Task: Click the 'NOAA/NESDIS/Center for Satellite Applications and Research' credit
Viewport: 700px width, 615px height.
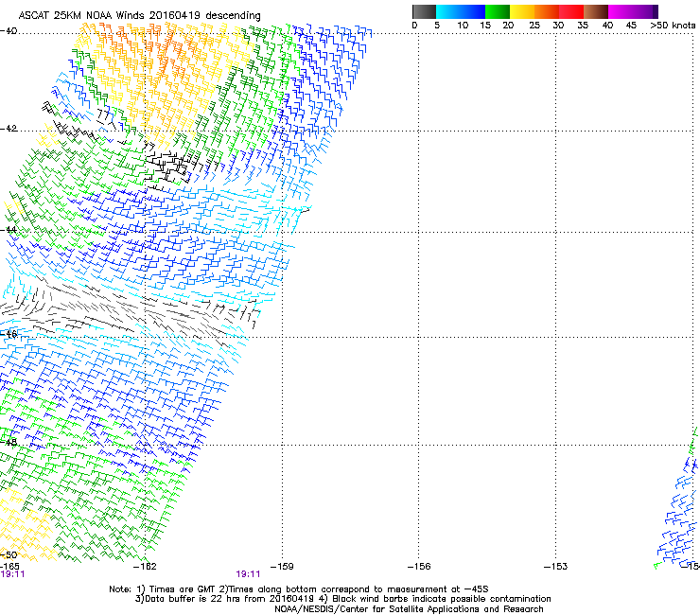Action: pyautogui.click(x=409, y=609)
